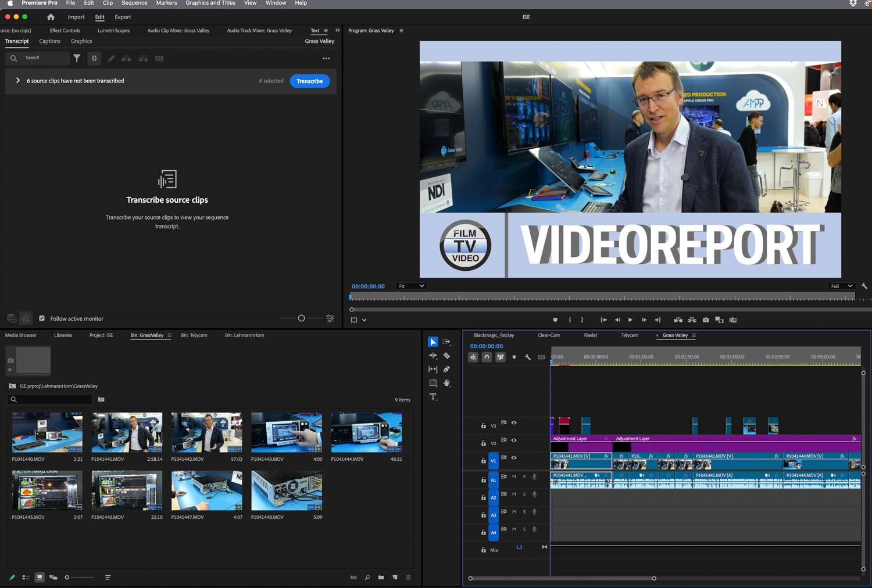The height and width of the screenshot is (588, 872).
Task: Toggle Follow active monitor checkbox
Action: click(42, 318)
